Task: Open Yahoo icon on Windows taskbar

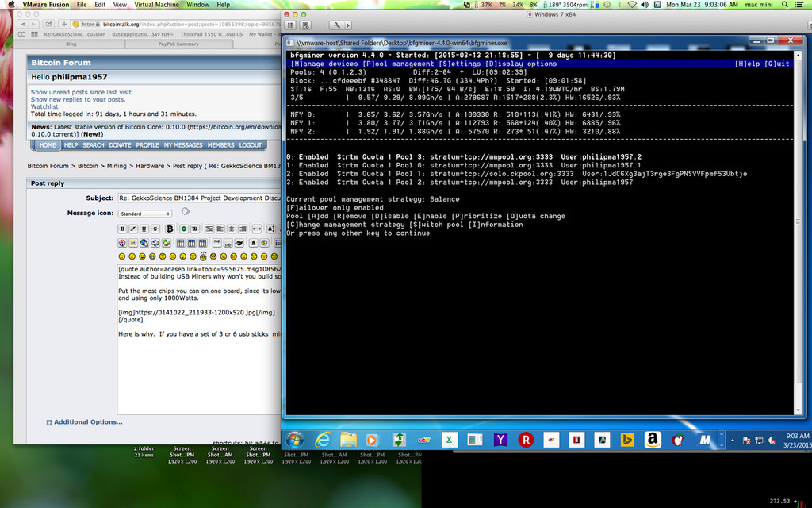Action: [500, 440]
